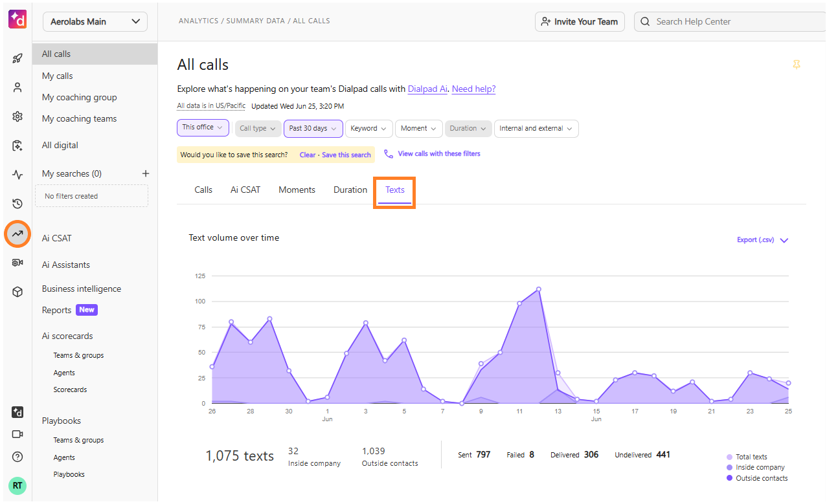Image resolution: width=827 pixels, height=504 pixels.
Task: Open Agents under Ai scorecards
Action: pyautogui.click(x=64, y=373)
